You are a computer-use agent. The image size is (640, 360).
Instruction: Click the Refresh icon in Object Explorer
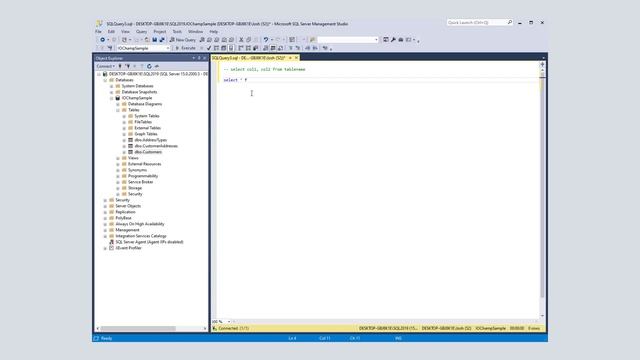pyautogui.click(x=149, y=66)
